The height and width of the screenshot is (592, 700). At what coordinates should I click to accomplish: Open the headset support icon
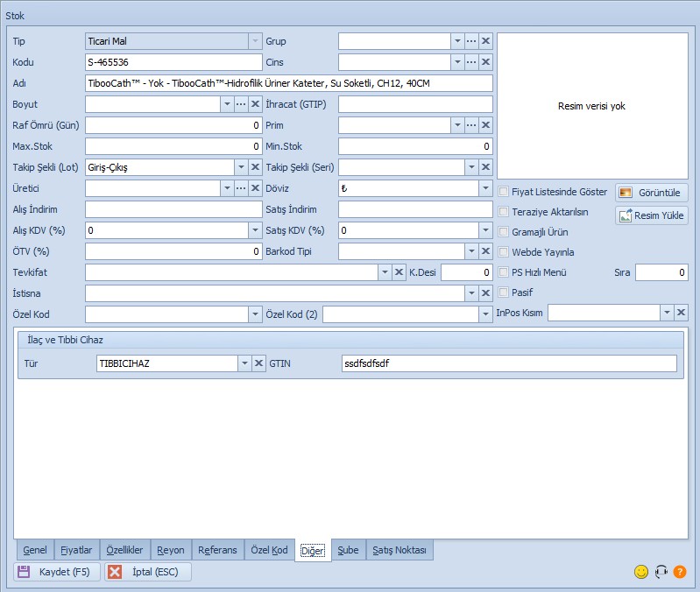661,572
